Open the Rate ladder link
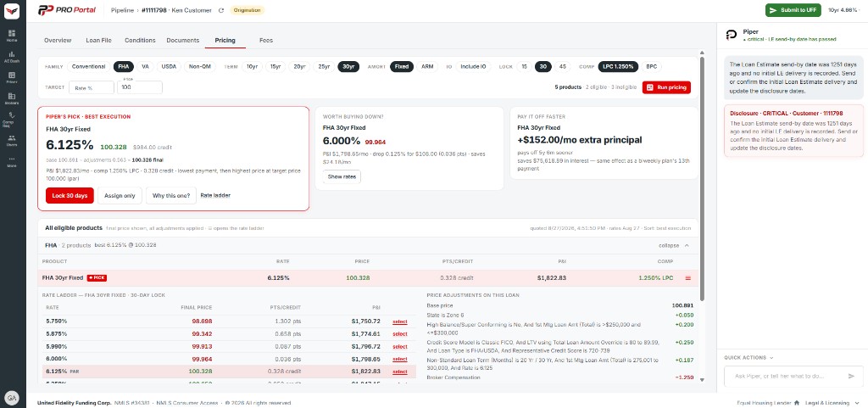 coord(215,195)
